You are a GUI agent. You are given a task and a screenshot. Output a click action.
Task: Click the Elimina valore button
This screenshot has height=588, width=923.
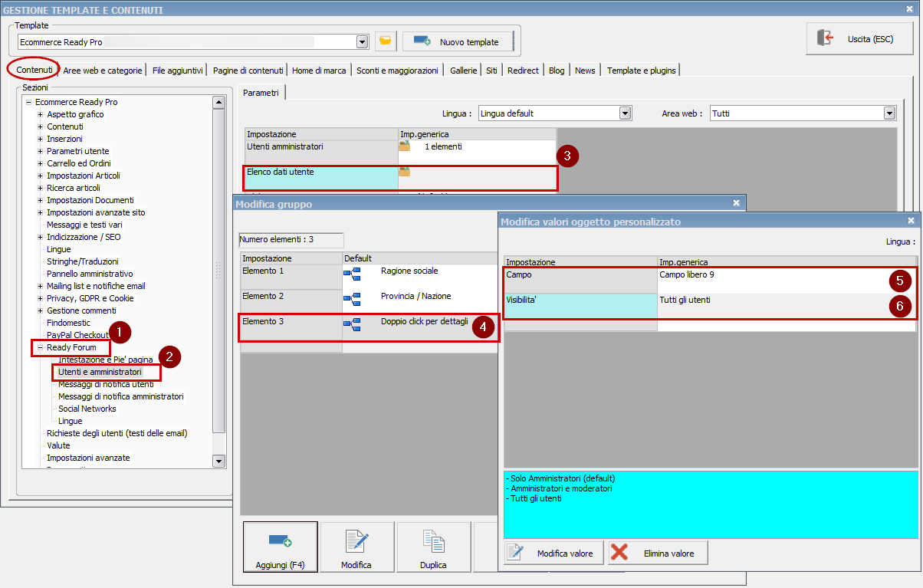[658, 553]
